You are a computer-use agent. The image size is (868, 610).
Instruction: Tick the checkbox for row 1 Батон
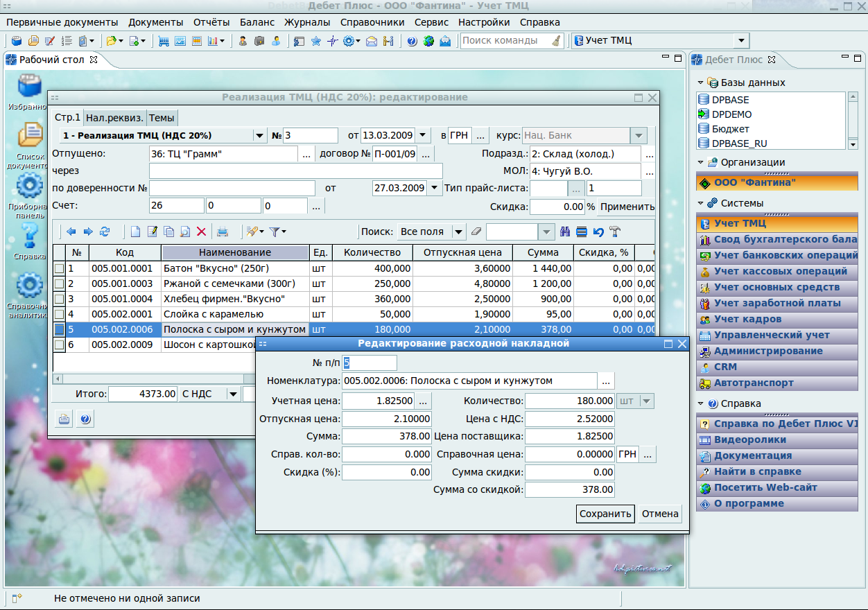(x=60, y=268)
